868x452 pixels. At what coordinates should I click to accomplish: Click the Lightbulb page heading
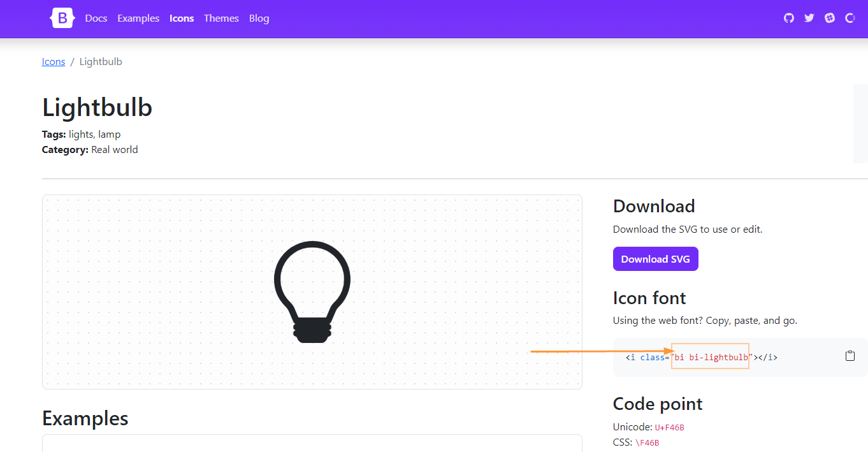[x=97, y=107]
